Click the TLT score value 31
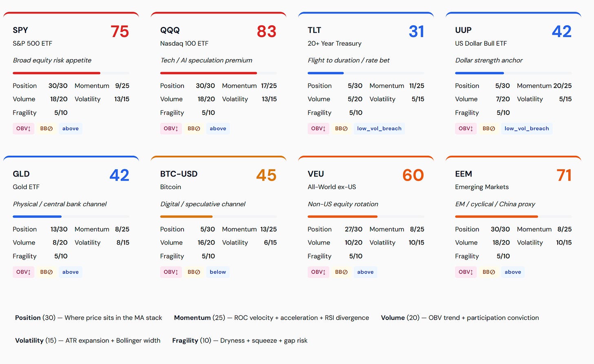The height and width of the screenshot is (364, 594). pyautogui.click(x=417, y=31)
